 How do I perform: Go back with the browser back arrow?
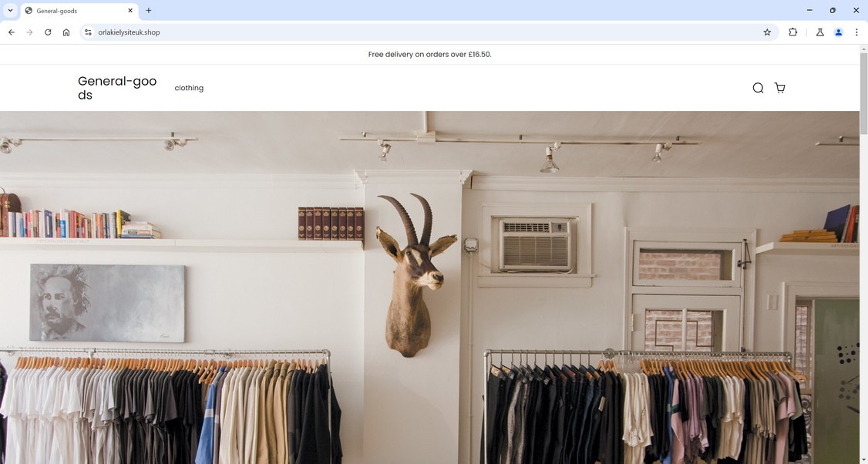12,32
